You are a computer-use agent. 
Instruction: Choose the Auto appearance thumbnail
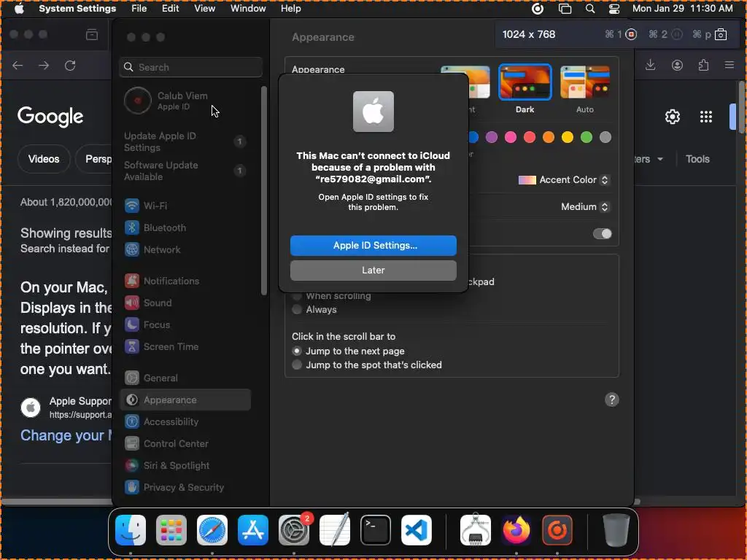click(585, 82)
